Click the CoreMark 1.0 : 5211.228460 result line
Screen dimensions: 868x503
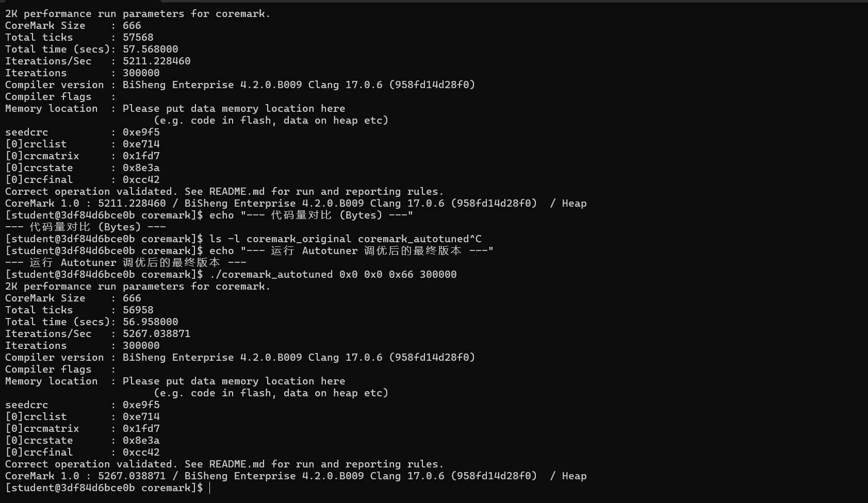(x=296, y=204)
